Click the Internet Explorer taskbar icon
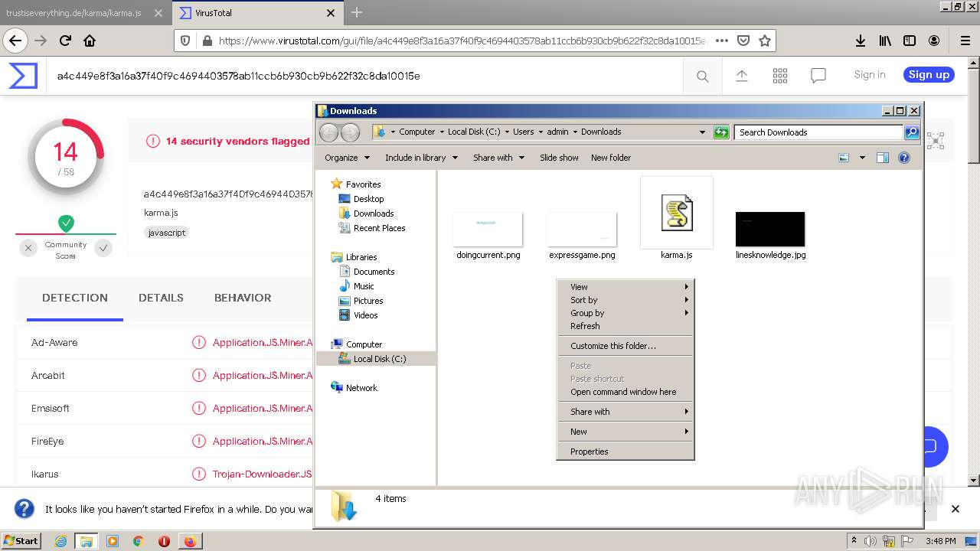The height and width of the screenshot is (551, 980). pos(60,541)
